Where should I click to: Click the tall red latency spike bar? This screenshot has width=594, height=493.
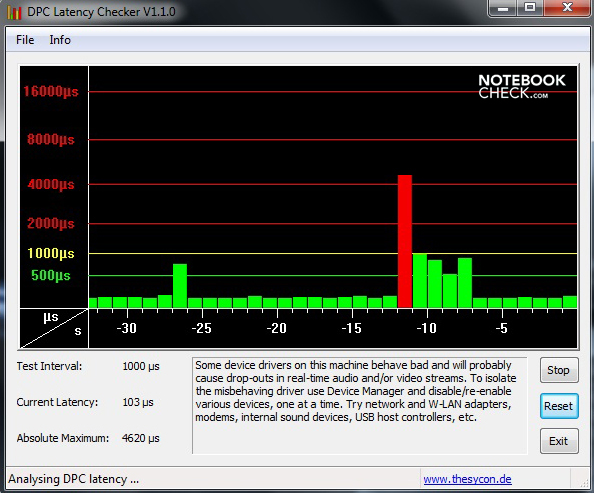pos(405,241)
